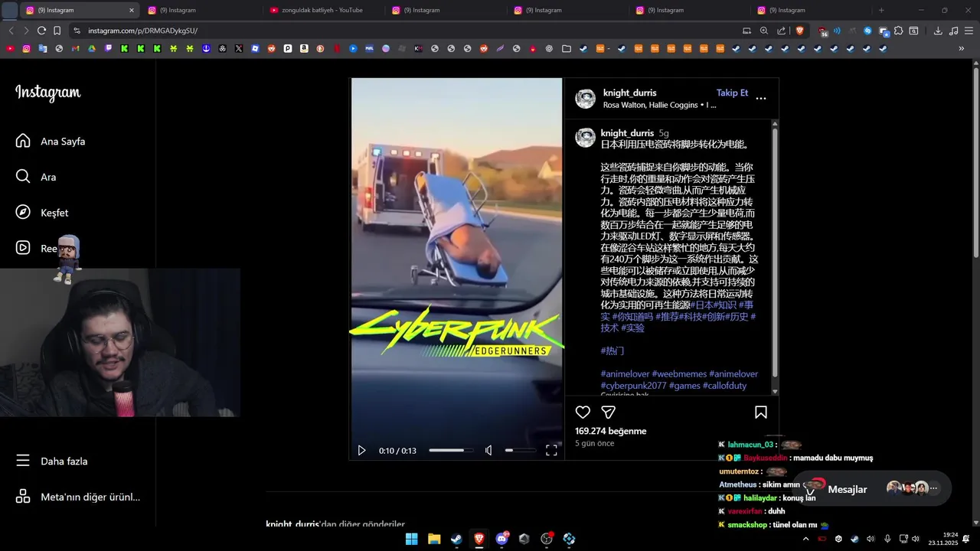Open the Amazon bookmark
980x551 pixels.
(x=304, y=48)
